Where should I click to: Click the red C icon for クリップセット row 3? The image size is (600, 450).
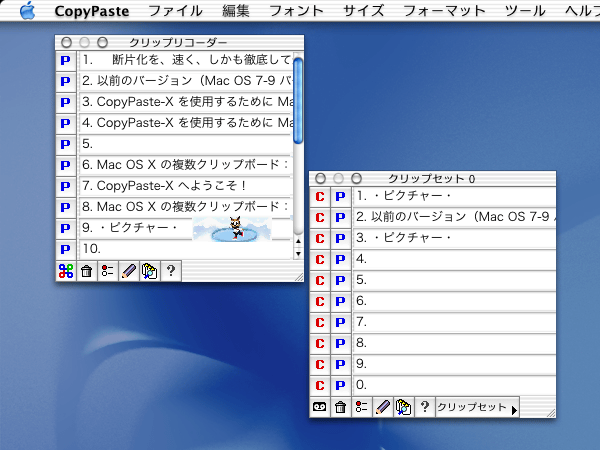pos(320,239)
